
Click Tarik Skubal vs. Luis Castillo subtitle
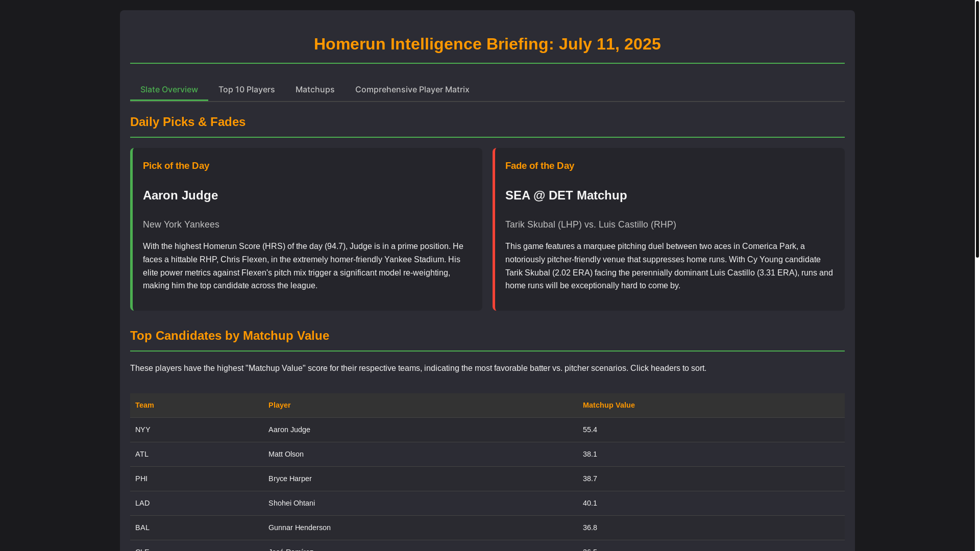point(591,224)
